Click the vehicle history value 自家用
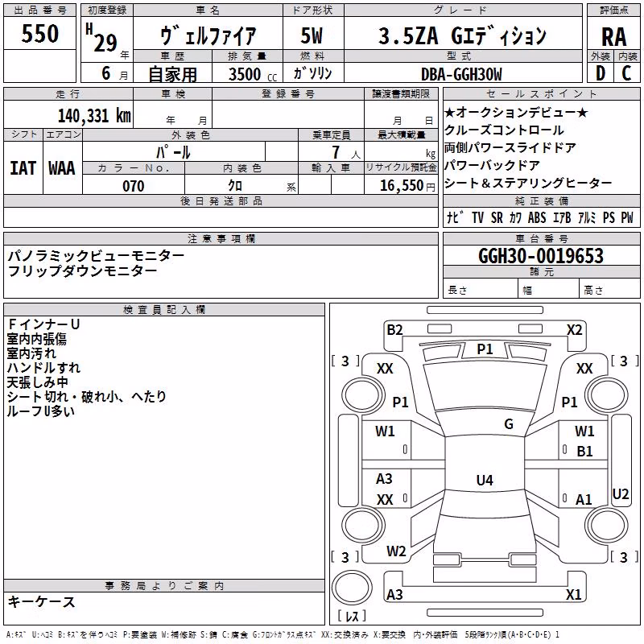The image size is (644, 644). (x=172, y=74)
